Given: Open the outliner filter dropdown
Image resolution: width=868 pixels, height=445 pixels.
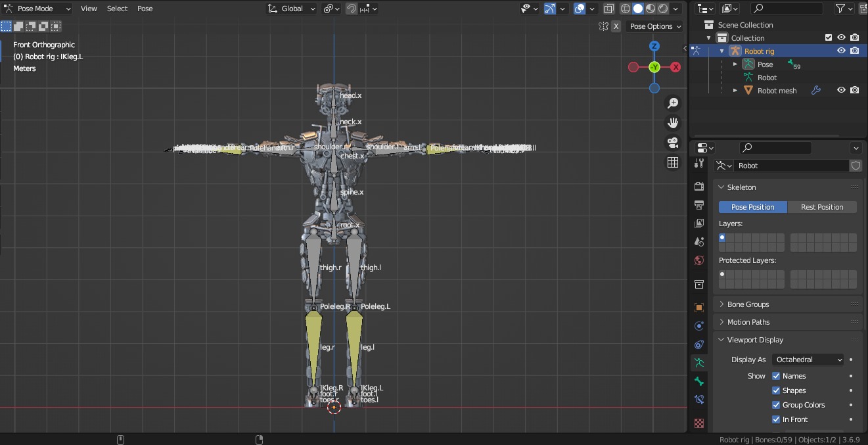Looking at the screenshot, I should pos(844,9).
